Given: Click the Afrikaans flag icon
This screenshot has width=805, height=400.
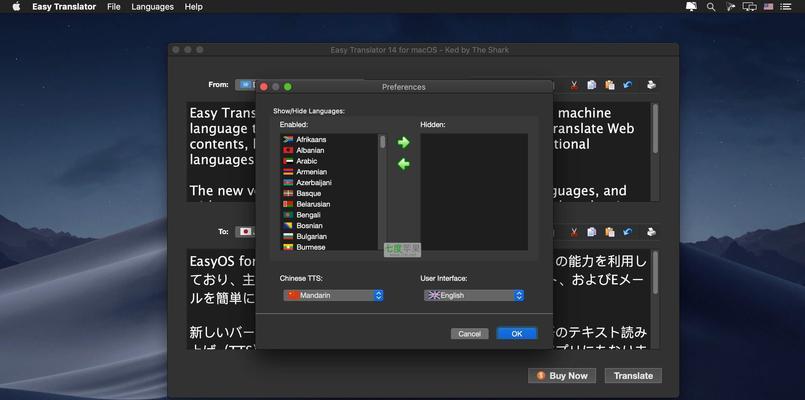Looking at the screenshot, I should (288, 140).
